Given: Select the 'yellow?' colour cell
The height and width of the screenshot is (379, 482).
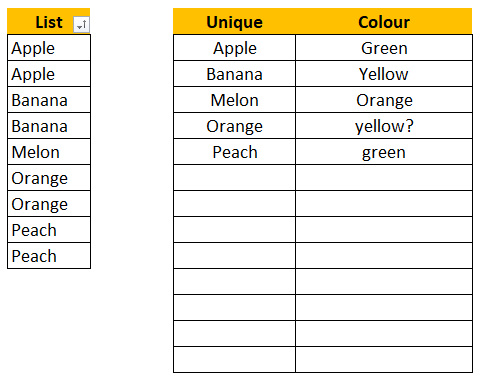Looking at the screenshot, I should point(384,126).
